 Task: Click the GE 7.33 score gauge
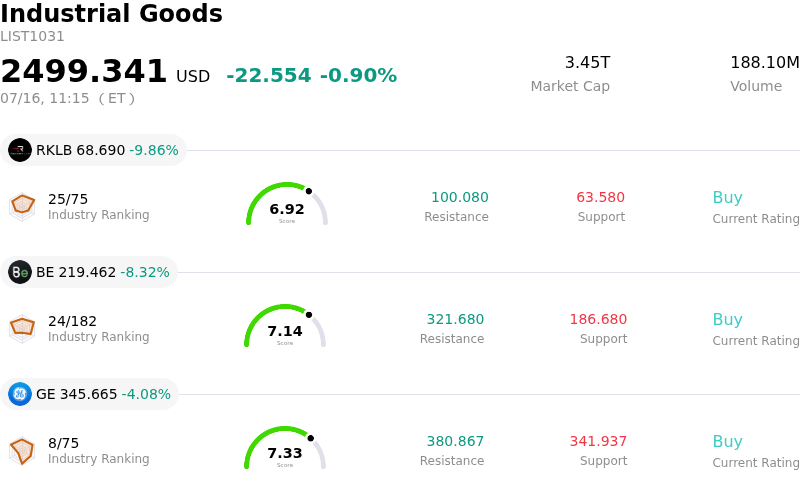click(x=285, y=448)
